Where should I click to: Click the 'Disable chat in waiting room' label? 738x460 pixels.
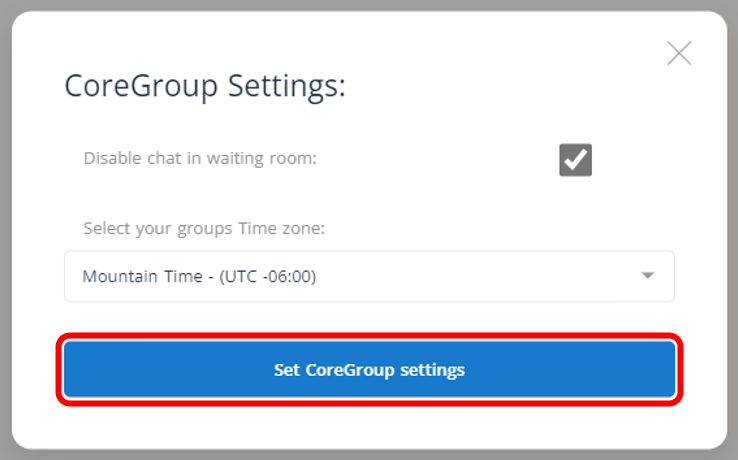tap(200, 158)
